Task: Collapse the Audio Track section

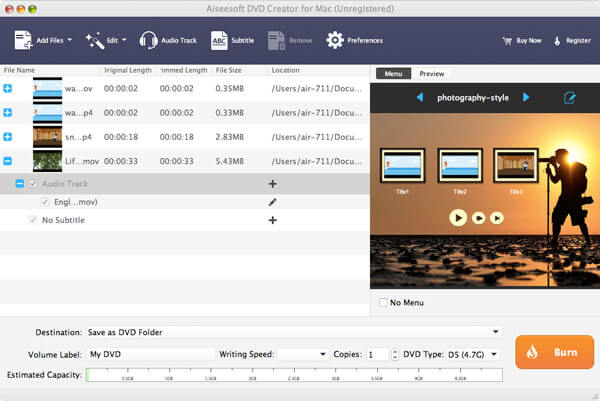Action: pyautogui.click(x=20, y=184)
